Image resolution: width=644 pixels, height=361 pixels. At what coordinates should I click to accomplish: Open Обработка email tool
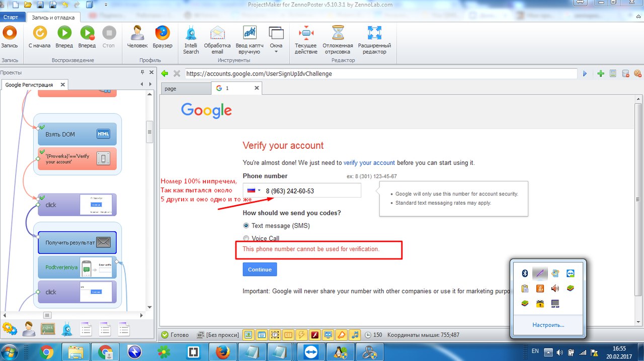(217, 40)
